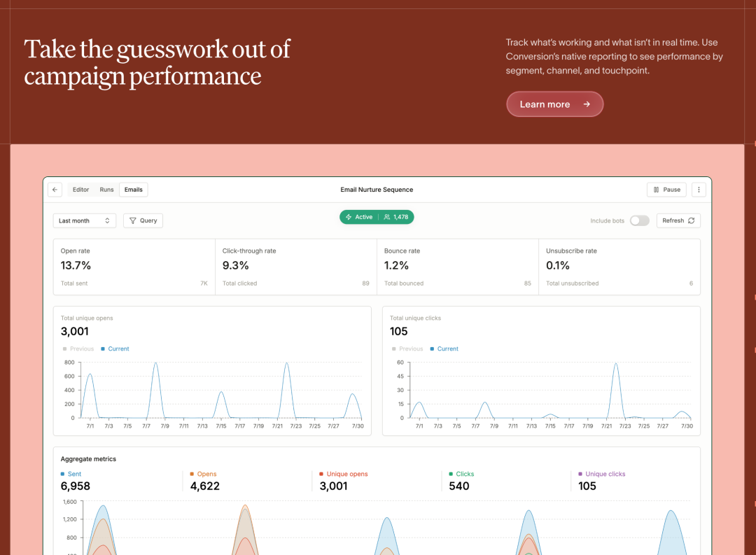Click the funnel filter icon

pos(132,220)
